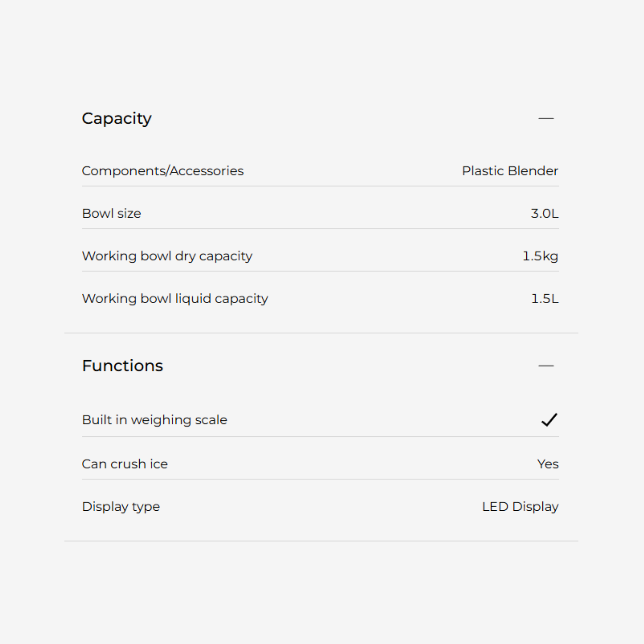The image size is (644, 644).
Task: Click the divider line under Capacity section
Action: 321,333
